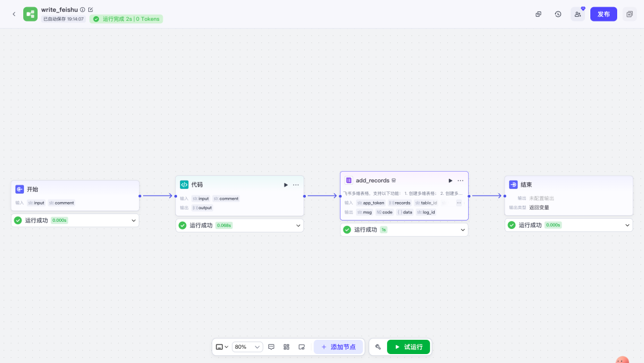
Task: Open the collaborators icon in top bar
Action: pos(577,14)
